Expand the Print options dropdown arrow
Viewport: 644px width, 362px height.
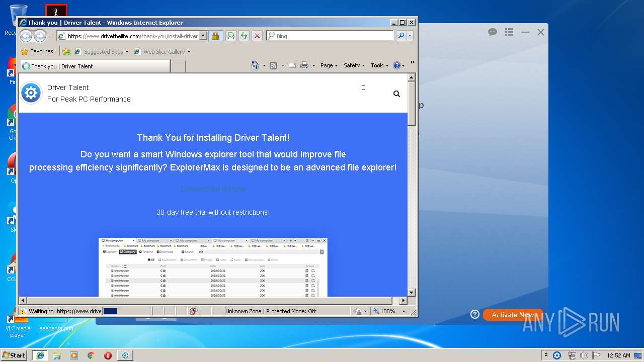pyautogui.click(x=313, y=65)
